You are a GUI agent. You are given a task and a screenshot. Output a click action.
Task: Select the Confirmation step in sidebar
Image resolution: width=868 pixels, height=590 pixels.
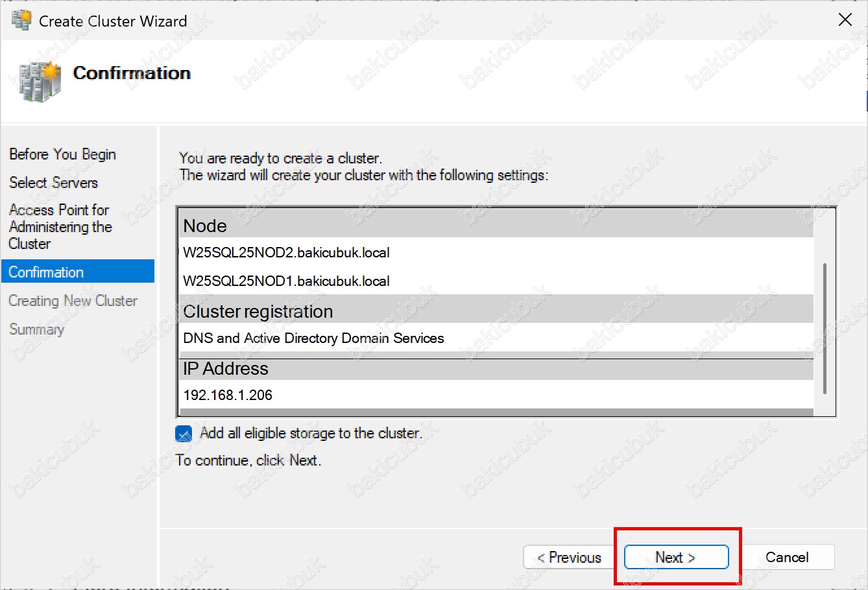click(46, 272)
